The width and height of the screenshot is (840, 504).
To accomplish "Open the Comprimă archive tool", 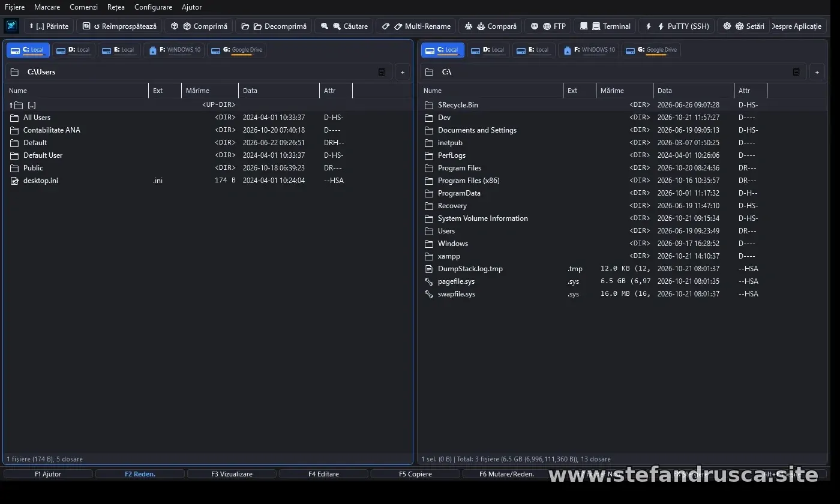I will 199,26.
